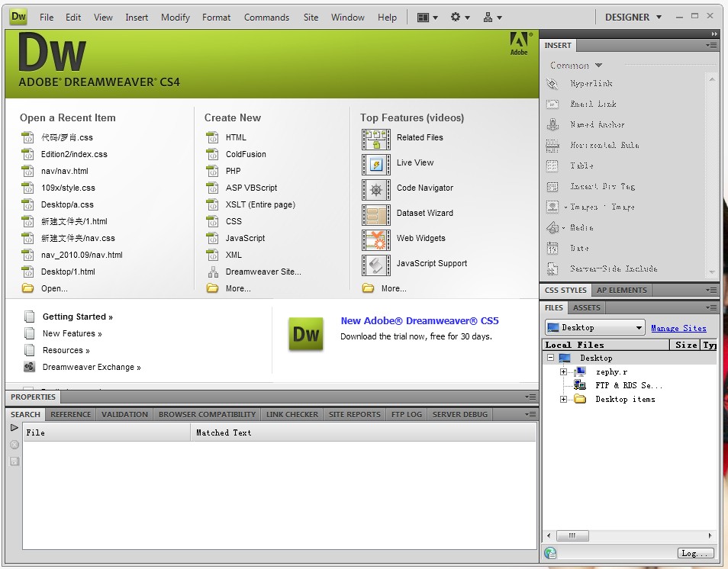Open the File menu
This screenshot has width=728, height=569.
coord(47,18)
